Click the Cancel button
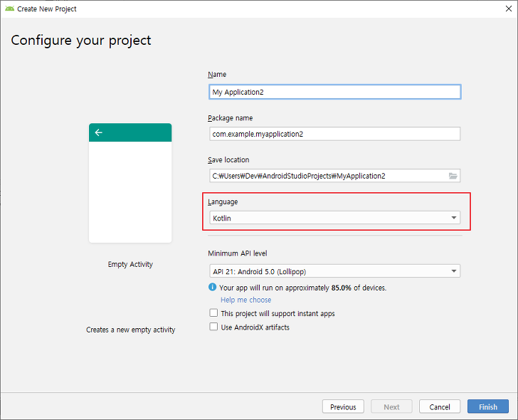Viewport: 518px width, 420px height. pos(440,406)
